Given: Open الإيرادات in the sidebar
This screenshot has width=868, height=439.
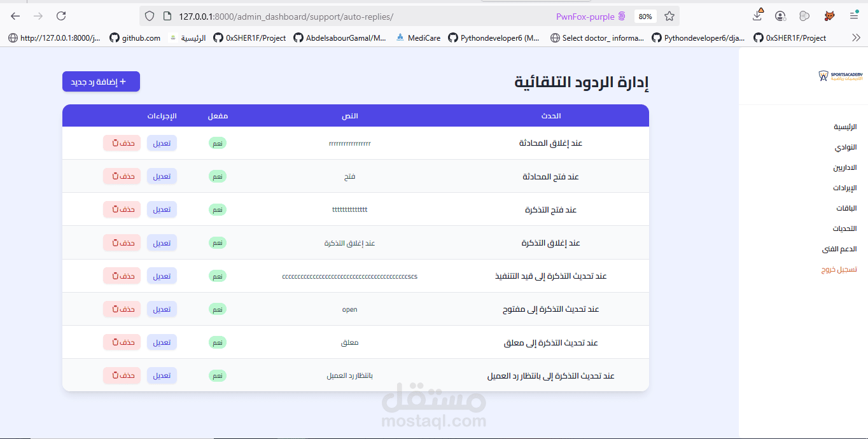Looking at the screenshot, I should 845,188.
